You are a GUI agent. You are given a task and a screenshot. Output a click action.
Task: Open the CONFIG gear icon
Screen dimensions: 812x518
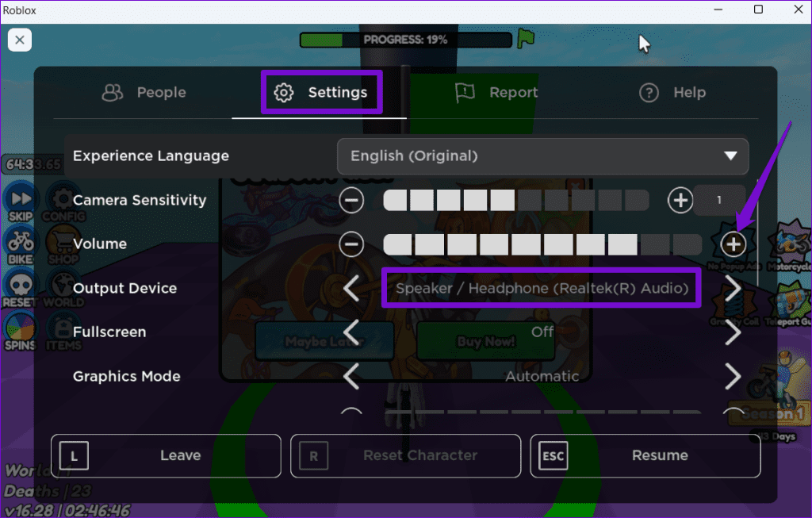63,199
